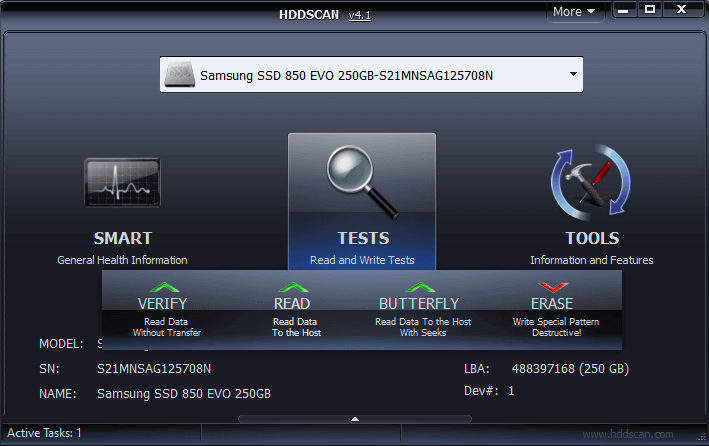Click NAME value Samsung SSD 850 EVO 250GB
Screen dimensions: 709x446
(184, 394)
